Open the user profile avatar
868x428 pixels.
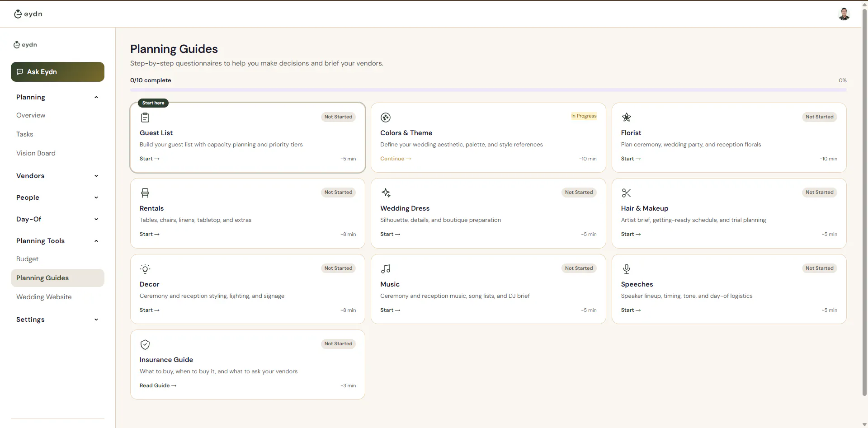pos(844,14)
